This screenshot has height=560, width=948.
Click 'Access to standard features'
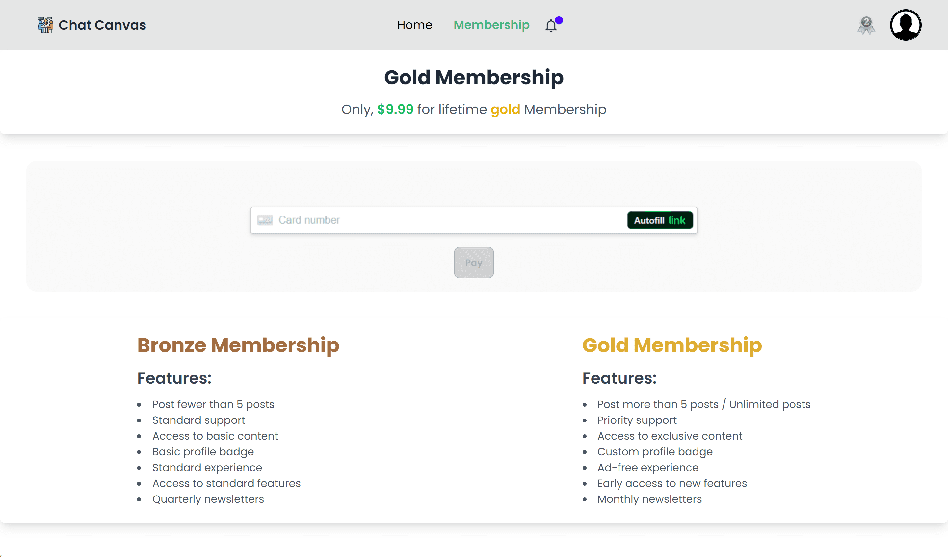point(226,484)
